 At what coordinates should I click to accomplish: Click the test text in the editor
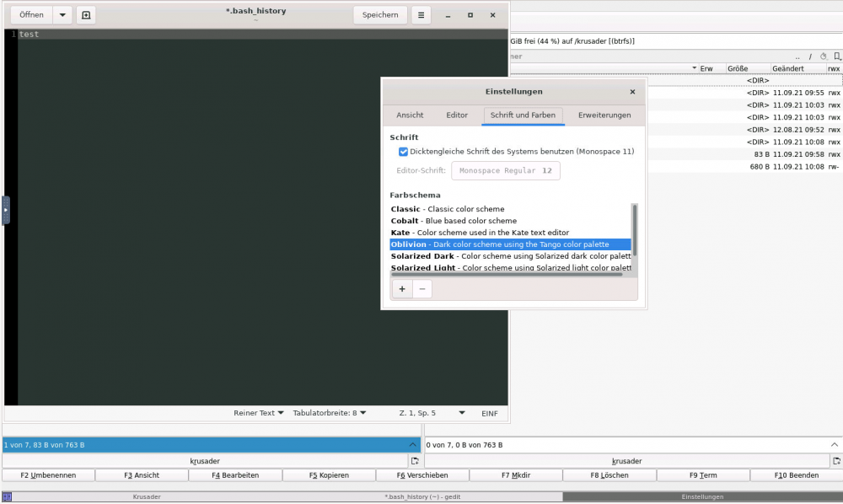click(29, 34)
